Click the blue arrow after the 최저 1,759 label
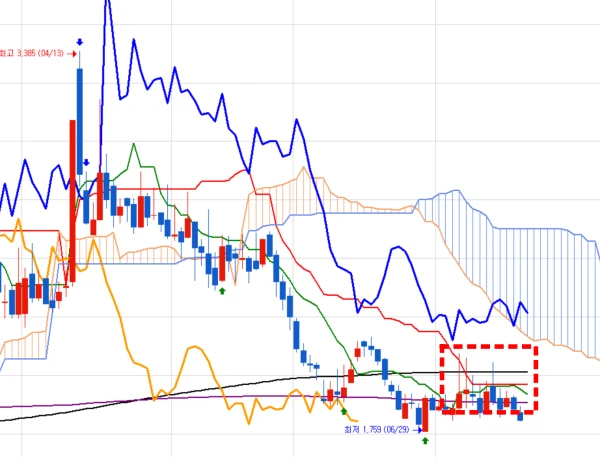 (417, 430)
